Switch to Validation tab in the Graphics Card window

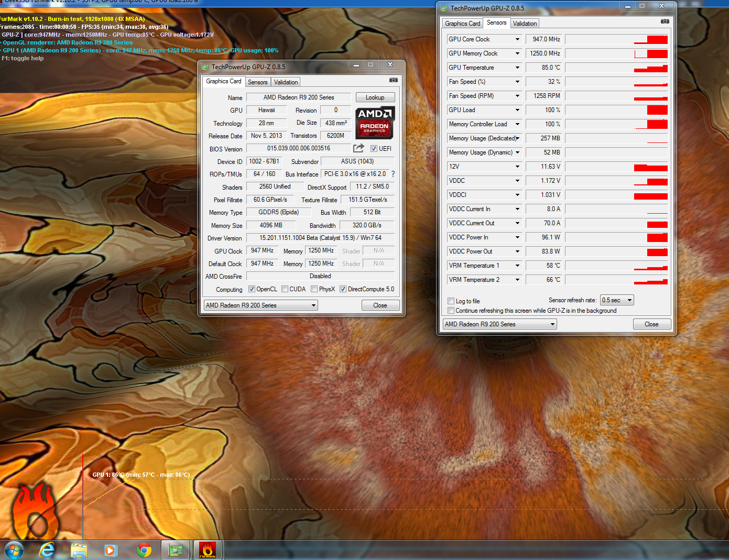tap(286, 82)
